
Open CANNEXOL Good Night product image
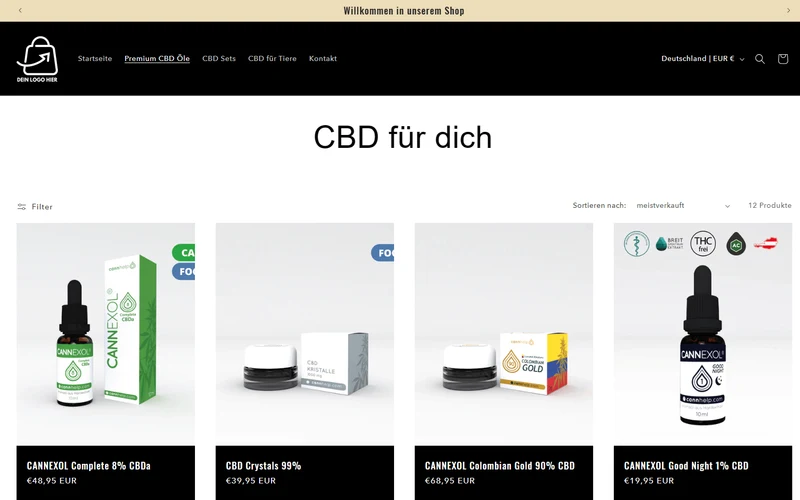coord(703,334)
